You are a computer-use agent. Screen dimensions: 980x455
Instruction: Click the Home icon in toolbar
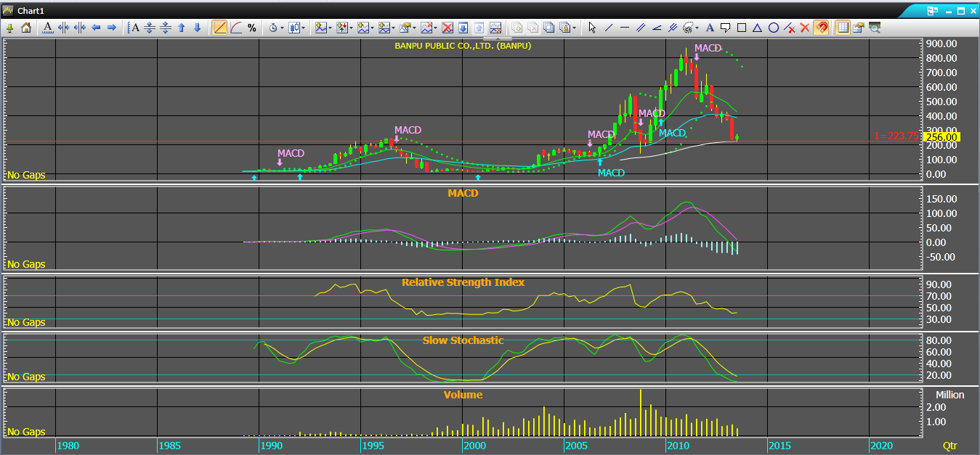[26, 28]
